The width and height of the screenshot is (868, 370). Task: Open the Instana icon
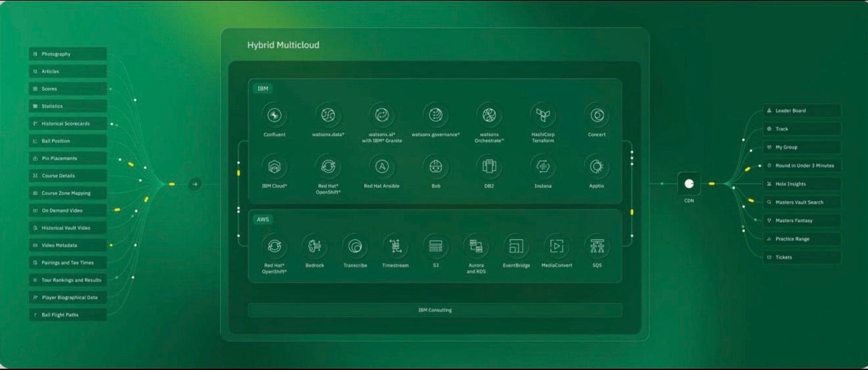click(543, 166)
